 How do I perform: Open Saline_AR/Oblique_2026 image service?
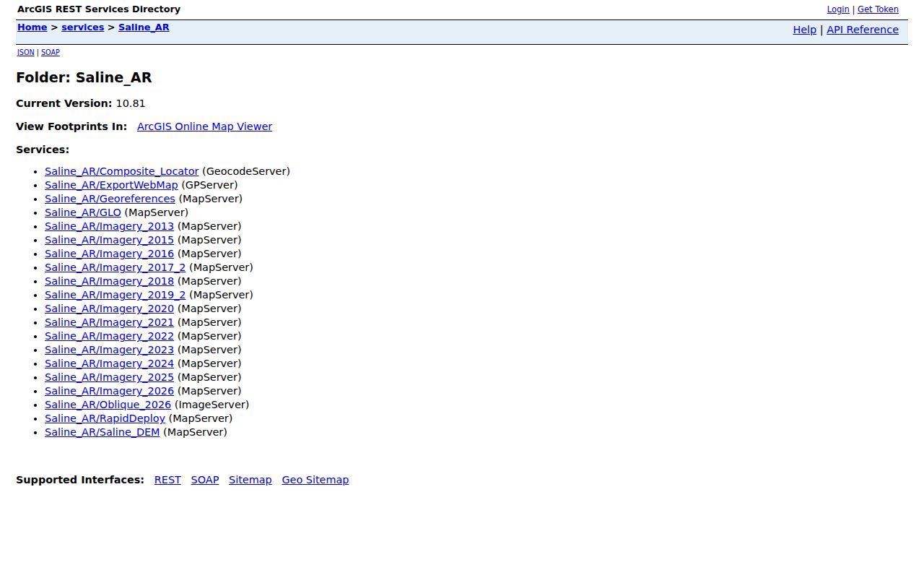[108, 405]
